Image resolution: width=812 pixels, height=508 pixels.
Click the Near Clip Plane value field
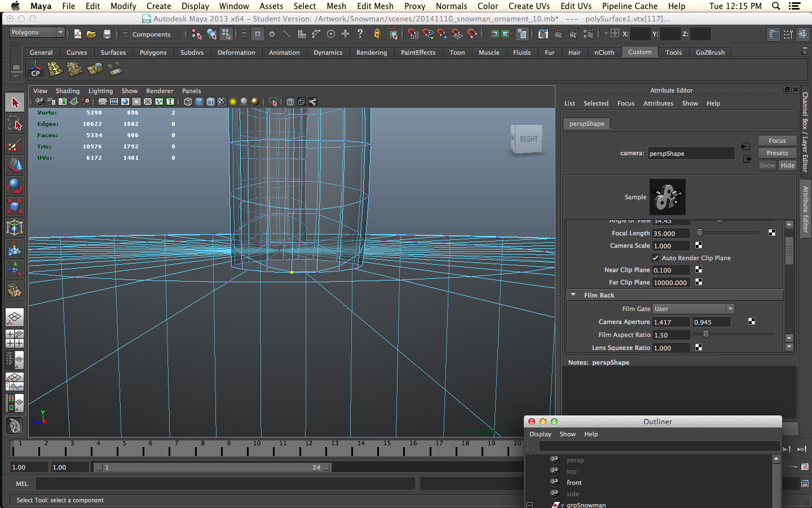(671, 270)
